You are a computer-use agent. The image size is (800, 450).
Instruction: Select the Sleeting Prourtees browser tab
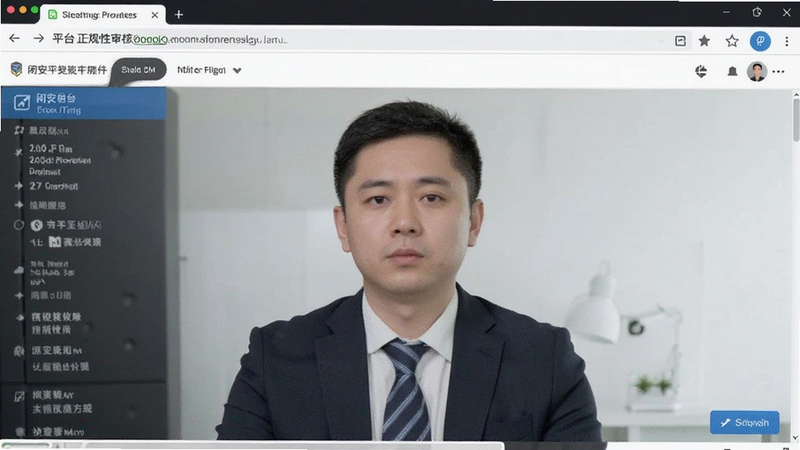pos(102,15)
